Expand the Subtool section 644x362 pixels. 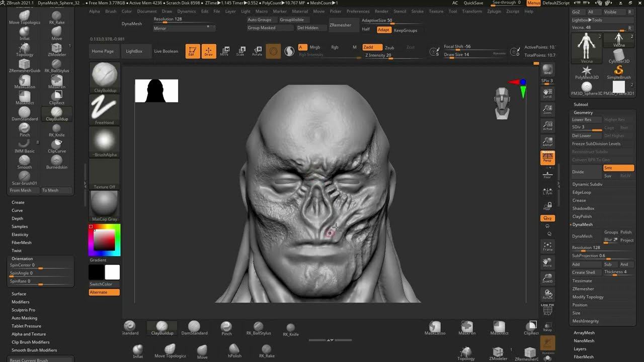click(x=581, y=104)
